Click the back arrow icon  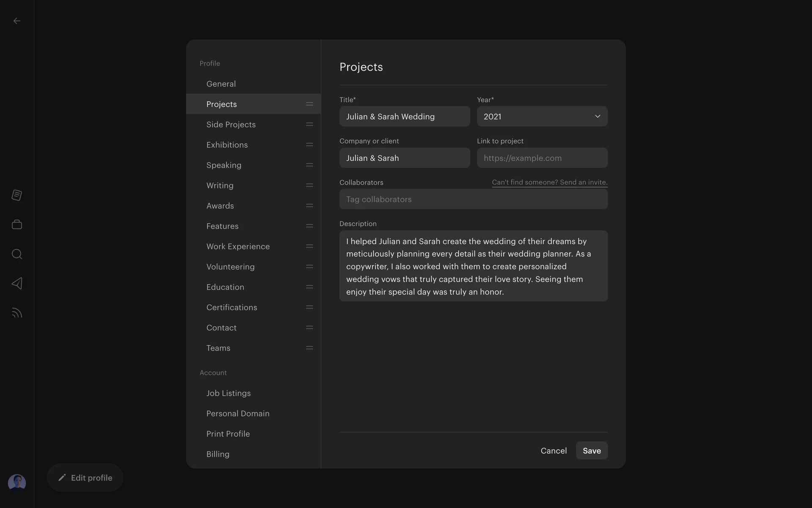[17, 21]
